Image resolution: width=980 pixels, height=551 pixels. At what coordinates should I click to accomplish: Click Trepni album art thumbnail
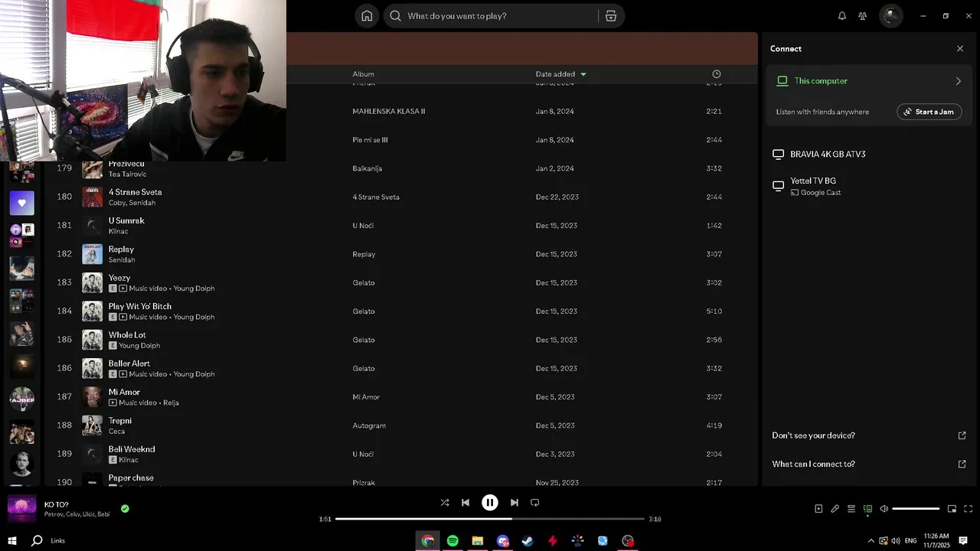point(93,425)
